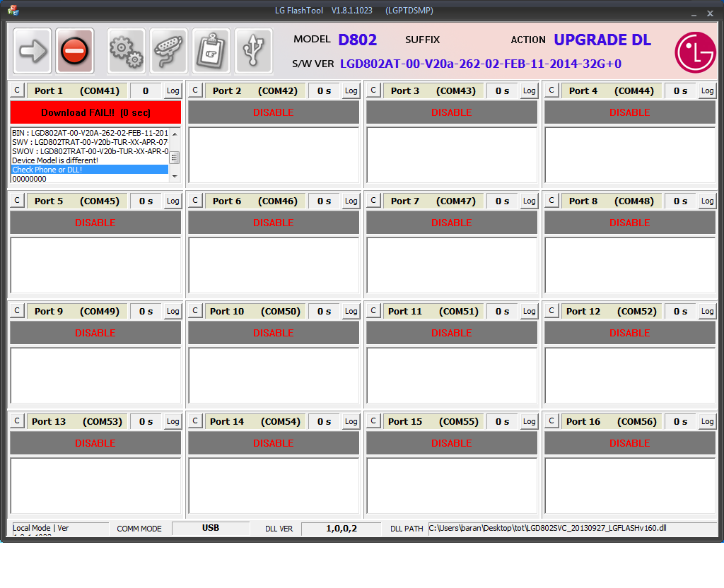This screenshot has height=588, width=724.
Task: Select the 00000000 log line
Action: pos(90,179)
